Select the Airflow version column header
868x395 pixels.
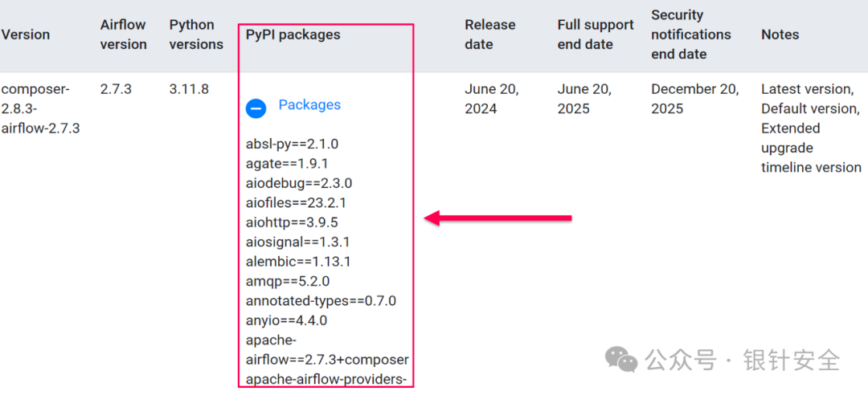(x=124, y=35)
